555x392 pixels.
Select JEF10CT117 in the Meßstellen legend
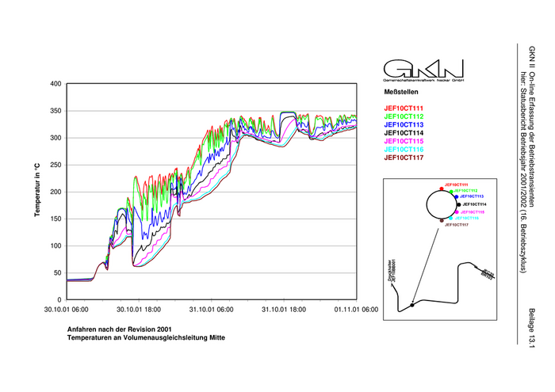pyautogui.click(x=404, y=158)
